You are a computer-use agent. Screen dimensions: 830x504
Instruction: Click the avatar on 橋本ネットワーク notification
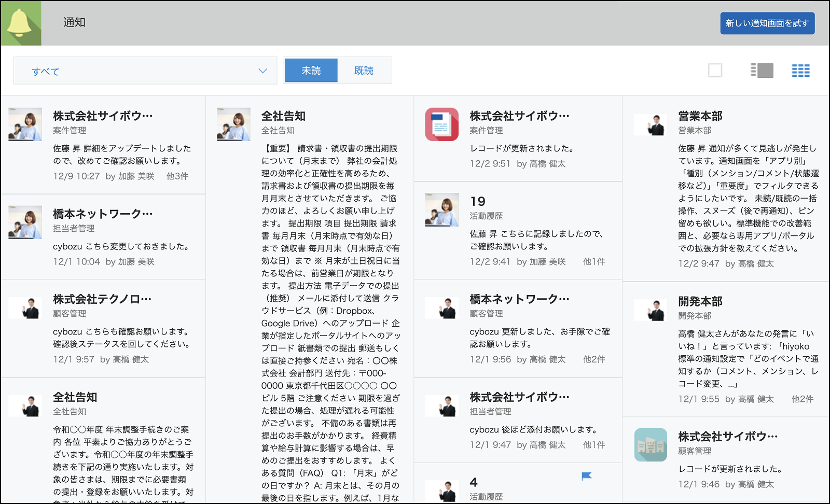click(25, 222)
